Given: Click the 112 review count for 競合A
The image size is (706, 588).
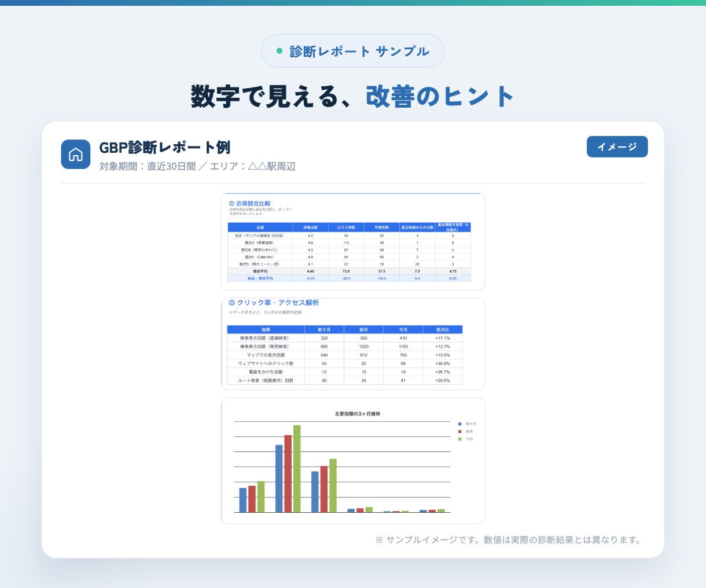Looking at the screenshot, I should tap(346, 243).
